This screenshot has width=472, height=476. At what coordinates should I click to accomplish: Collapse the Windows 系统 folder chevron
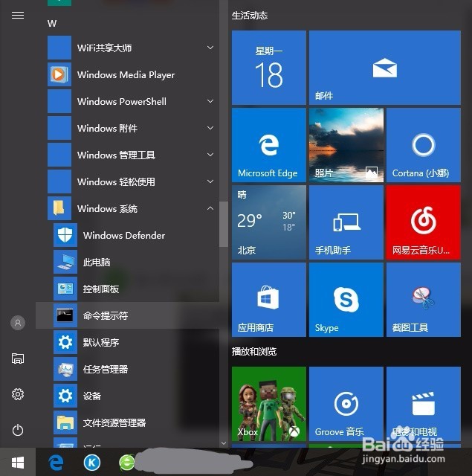click(x=210, y=208)
